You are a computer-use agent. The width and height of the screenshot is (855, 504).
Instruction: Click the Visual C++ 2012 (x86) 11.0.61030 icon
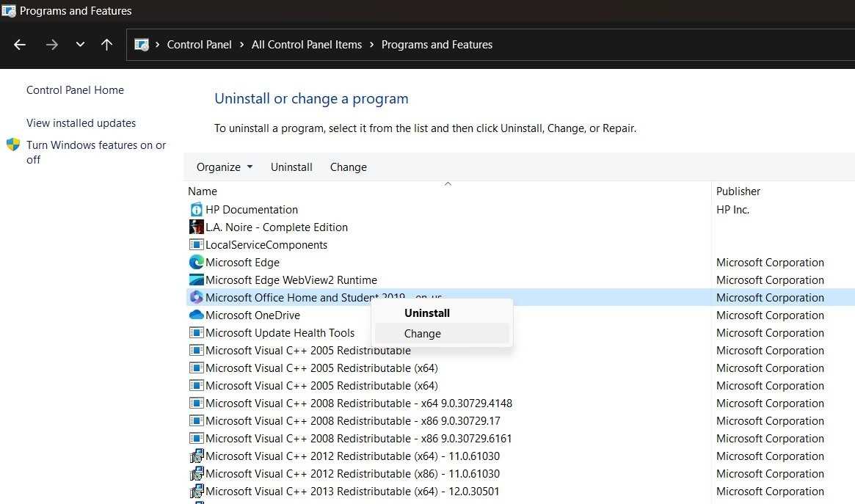pyautogui.click(x=196, y=473)
